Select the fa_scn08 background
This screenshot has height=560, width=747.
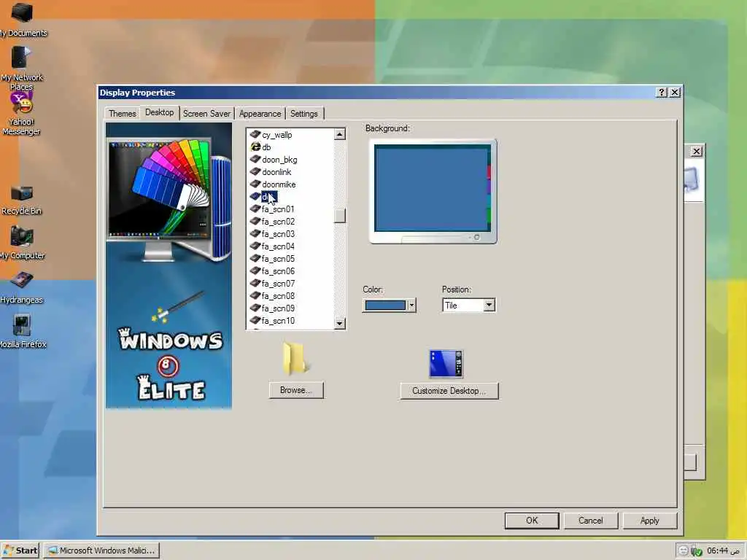278,296
